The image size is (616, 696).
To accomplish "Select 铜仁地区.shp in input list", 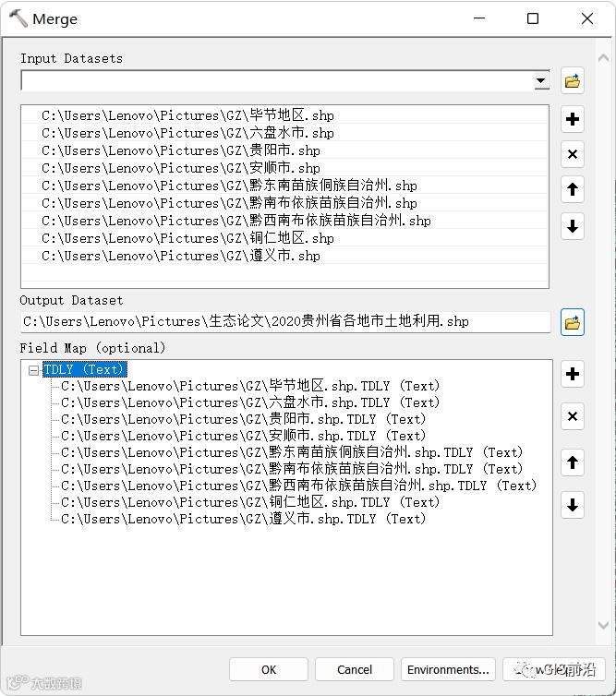I will pyautogui.click(x=284, y=238).
